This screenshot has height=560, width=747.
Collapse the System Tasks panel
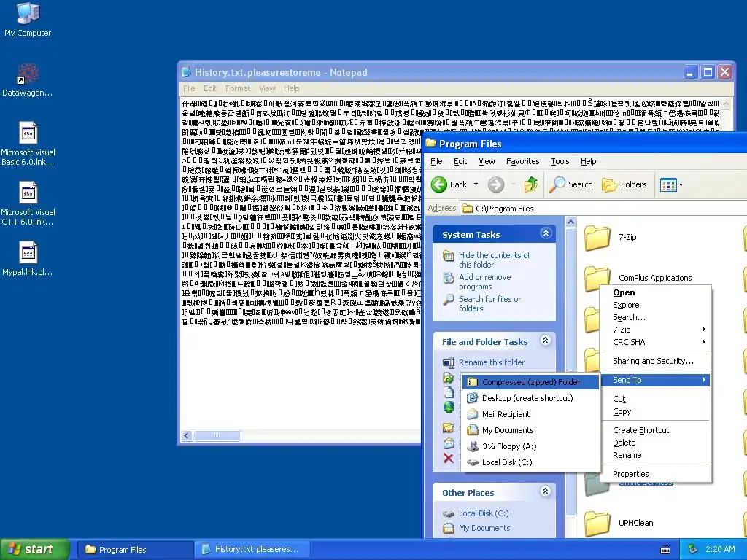click(546, 233)
